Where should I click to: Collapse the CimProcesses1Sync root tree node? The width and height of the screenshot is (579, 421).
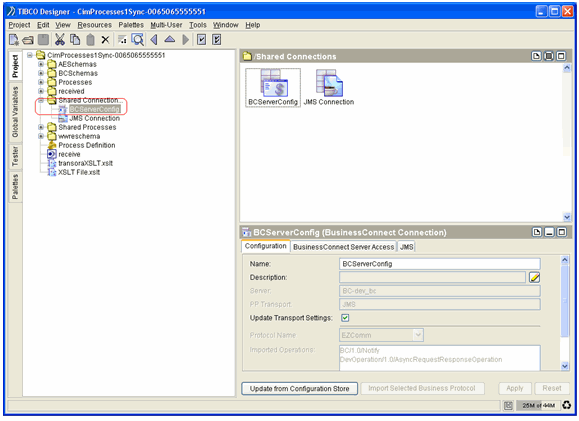pos(30,55)
